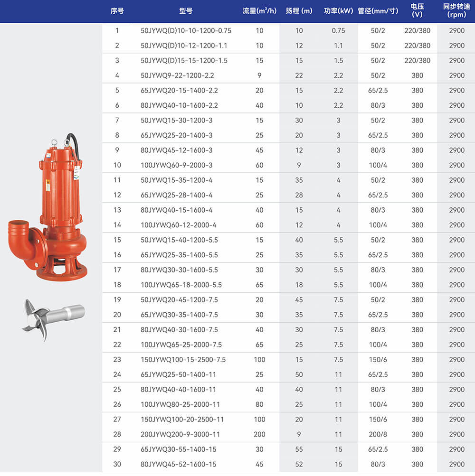
Task: Click 220/380 voltage in row 2
Action: click(417, 46)
